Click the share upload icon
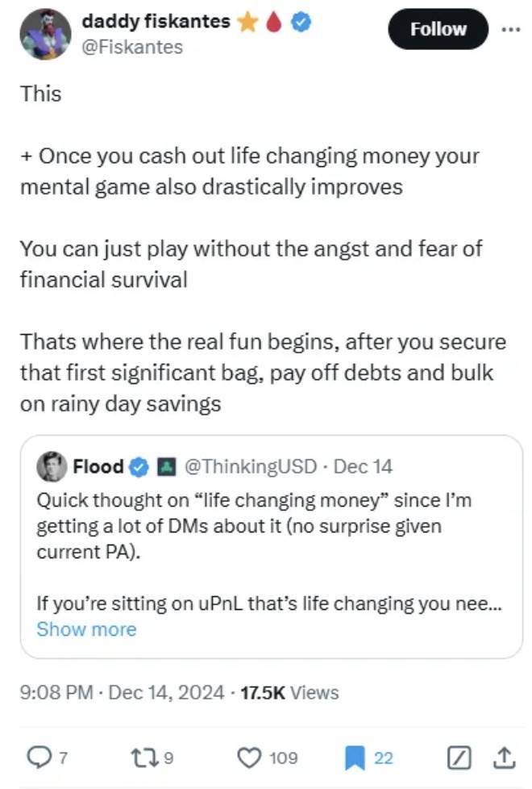Image resolution: width=532 pixels, height=789 pixels. pyautogui.click(x=503, y=757)
